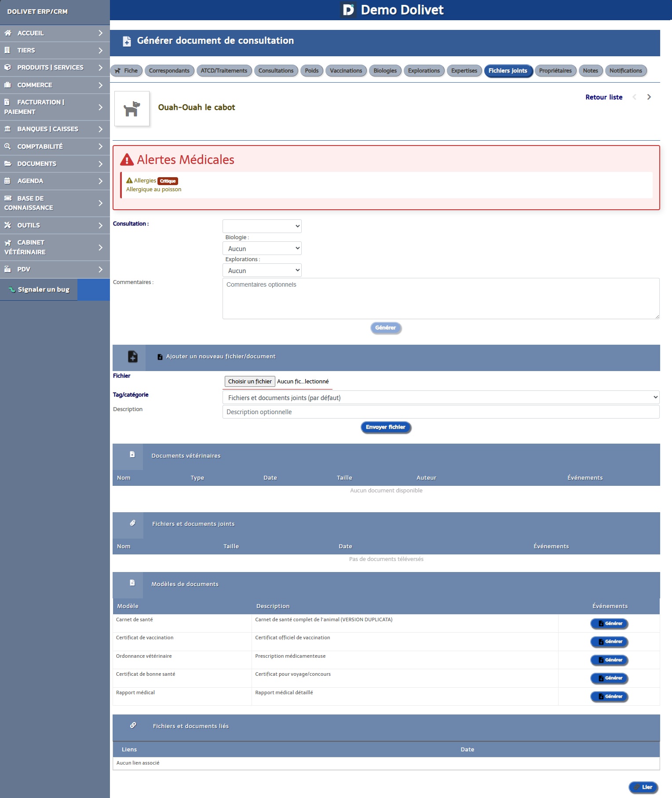Generate the Ordonnance vétérinaire document
The image size is (672, 798).
pyautogui.click(x=609, y=660)
